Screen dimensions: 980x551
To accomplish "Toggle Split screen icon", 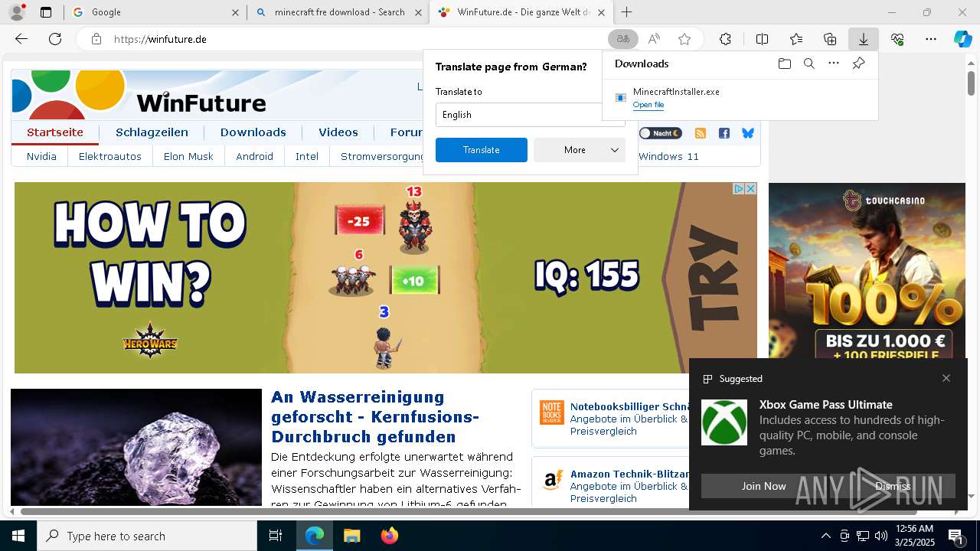I will (762, 39).
